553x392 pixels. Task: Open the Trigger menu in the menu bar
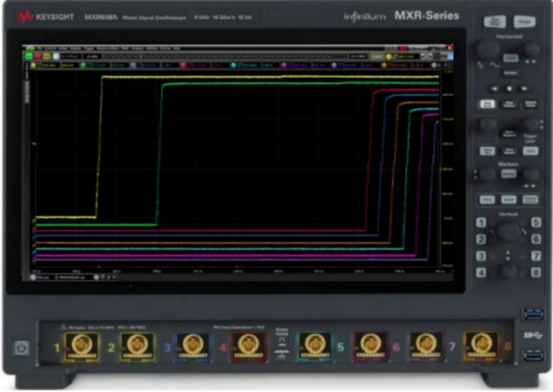click(x=89, y=49)
